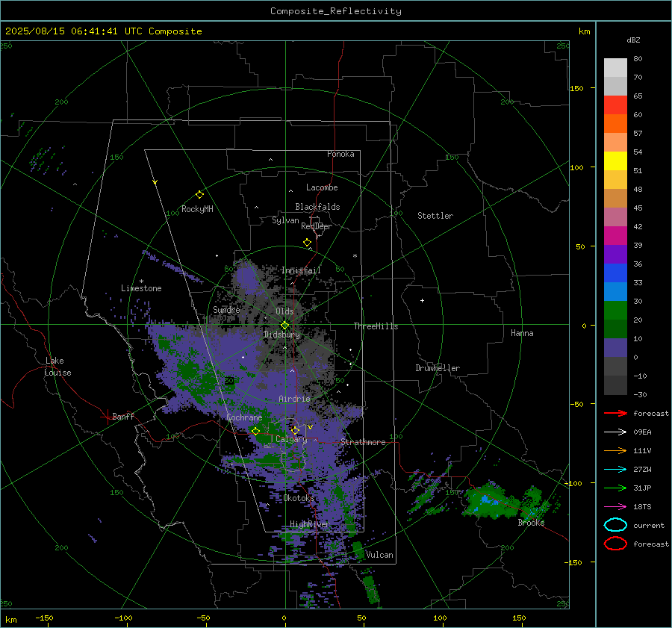The width and height of the screenshot is (672, 628).
Task: Click the Stettler town label
Action: click(x=435, y=216)
